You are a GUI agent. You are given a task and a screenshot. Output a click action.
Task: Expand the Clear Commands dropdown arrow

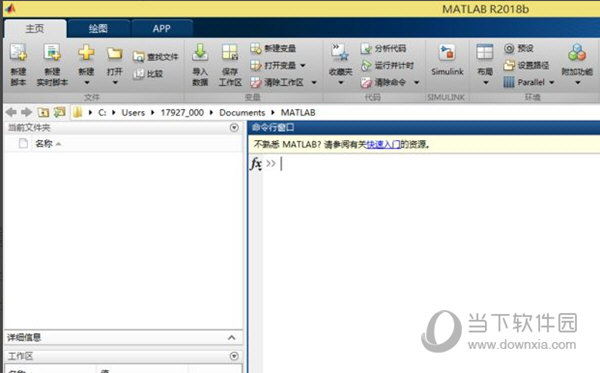click(x=416, y=82)
